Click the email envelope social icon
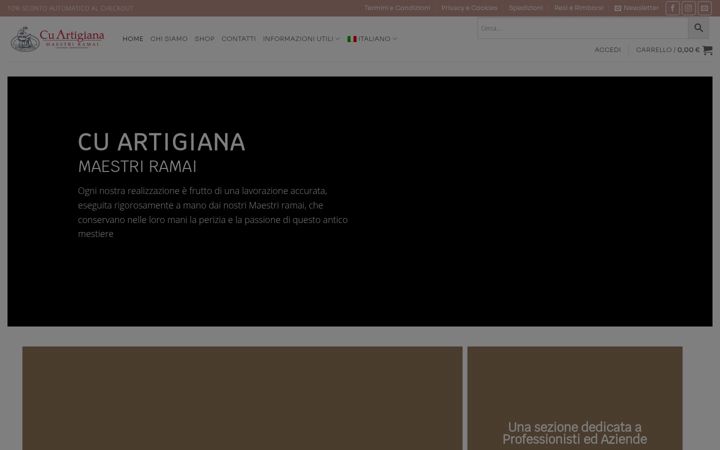The width and height of the screenshot is (720, 450). [704, 8]
